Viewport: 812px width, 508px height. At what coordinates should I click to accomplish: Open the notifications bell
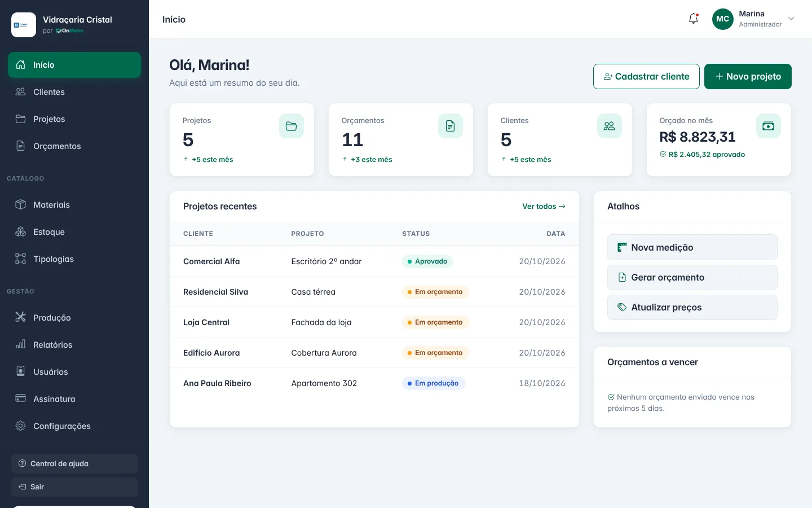click(694, 19)
